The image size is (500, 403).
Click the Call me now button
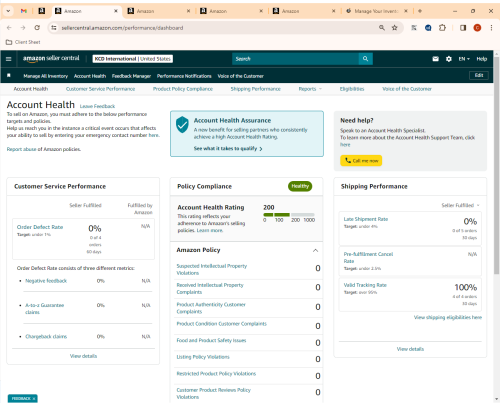click(x=361, y=161)
